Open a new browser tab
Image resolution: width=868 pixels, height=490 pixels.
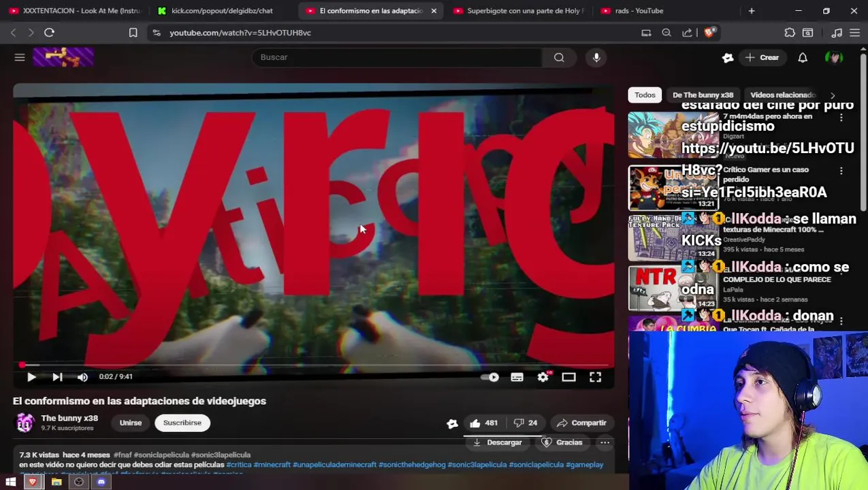coord(752,11)
